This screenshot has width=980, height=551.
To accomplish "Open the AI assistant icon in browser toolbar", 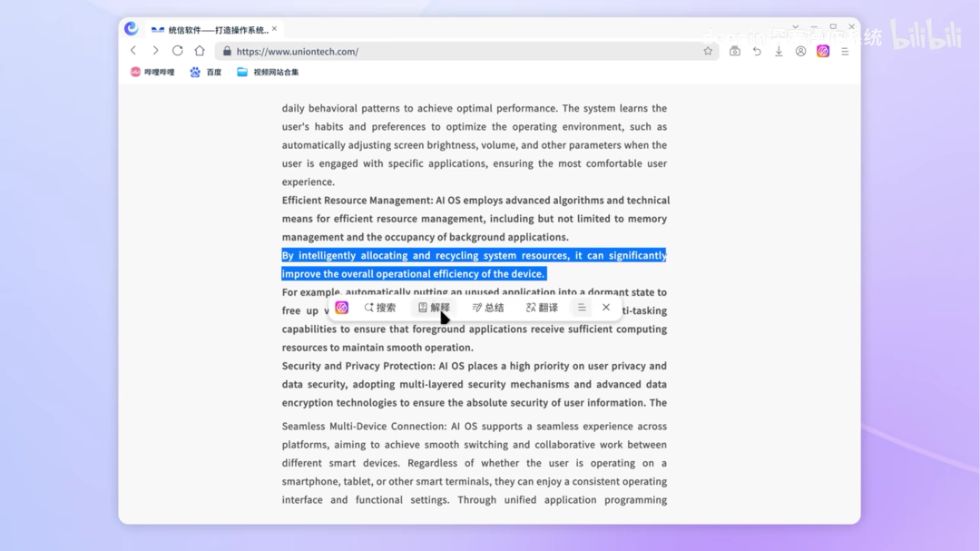I will [822, 51].
